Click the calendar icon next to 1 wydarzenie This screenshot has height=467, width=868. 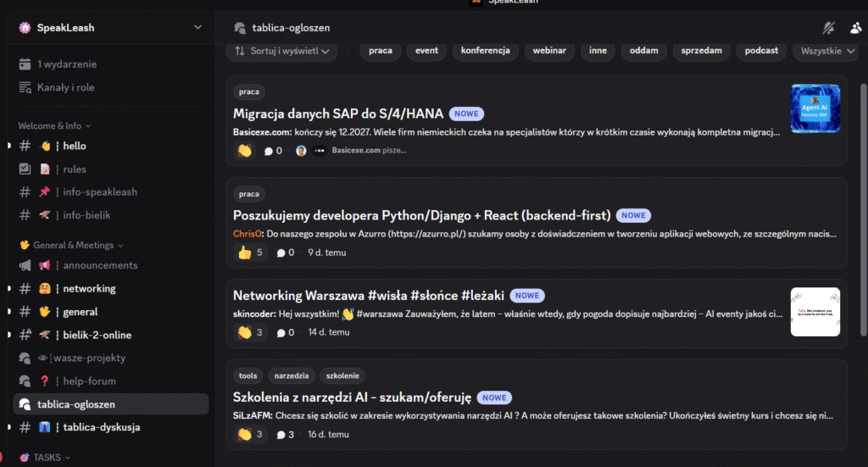[x=25, y=64]
